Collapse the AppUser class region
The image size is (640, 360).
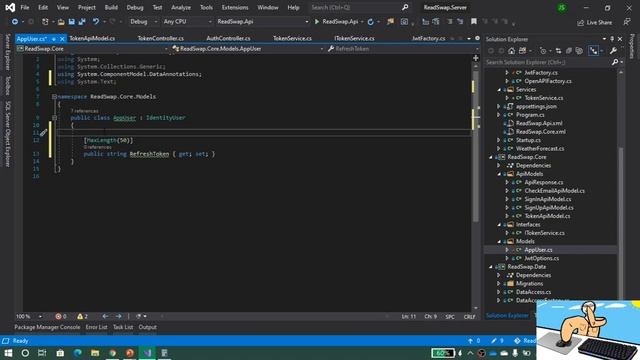tap(54, 118)
